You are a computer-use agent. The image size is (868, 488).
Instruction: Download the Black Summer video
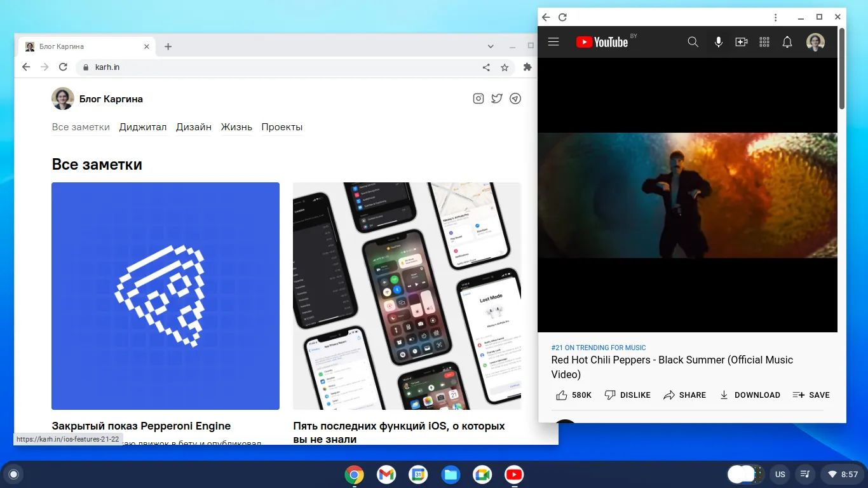[750, 395]
